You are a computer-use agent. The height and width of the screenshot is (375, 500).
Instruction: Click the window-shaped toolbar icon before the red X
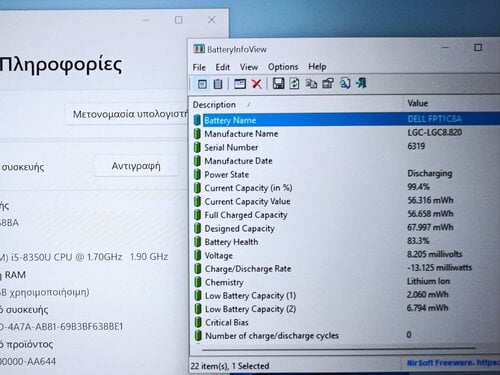click(x=240, y=84)
